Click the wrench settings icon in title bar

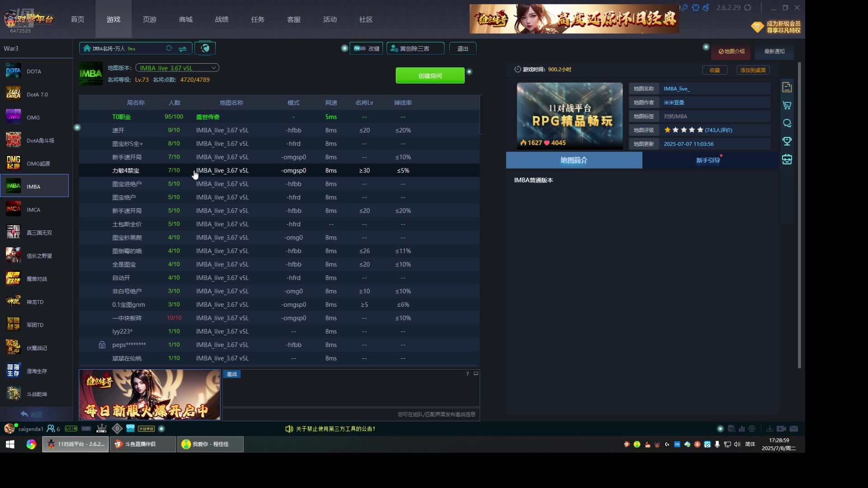click(x=684, y=8)
